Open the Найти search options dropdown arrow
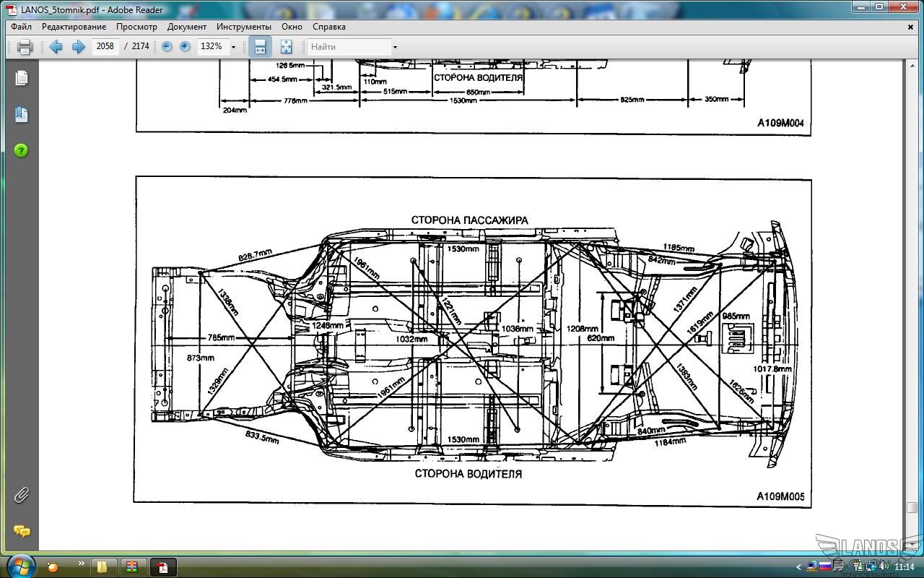 click(x=395, y=47)
